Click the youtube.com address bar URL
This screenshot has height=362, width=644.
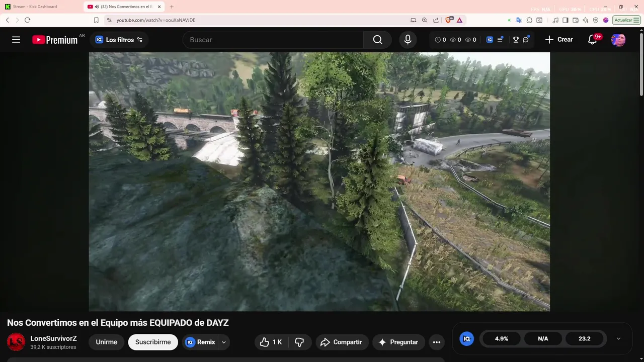pyautogui.click(x=156, y=20)
